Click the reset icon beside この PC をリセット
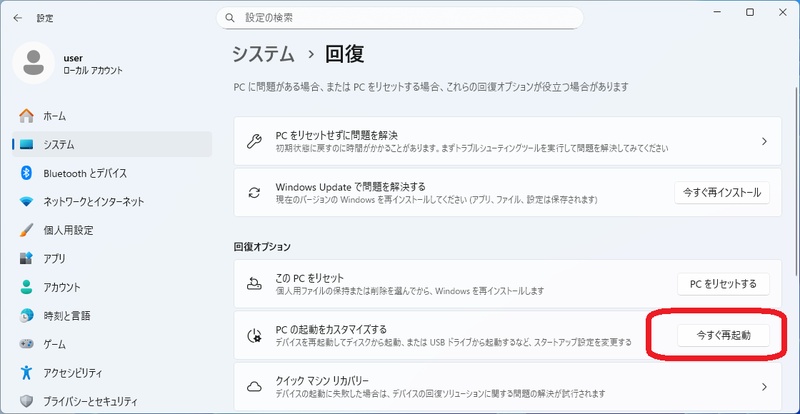The height and width of the screenshot is (414, 800). (x=254, y=283)
